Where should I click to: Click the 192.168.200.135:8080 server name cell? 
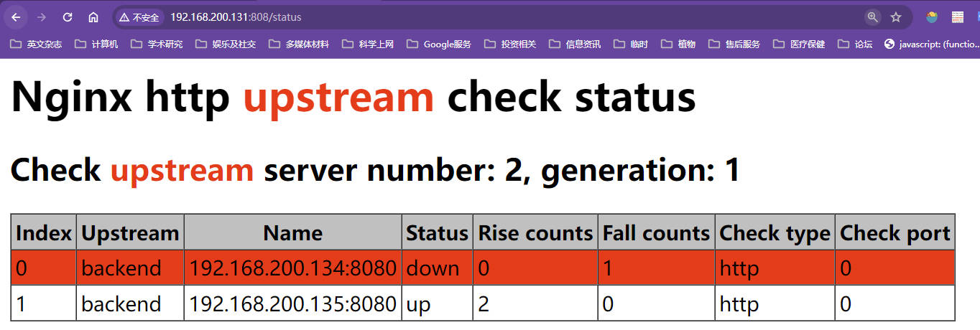pyautogui.click(x=292, y=304)
